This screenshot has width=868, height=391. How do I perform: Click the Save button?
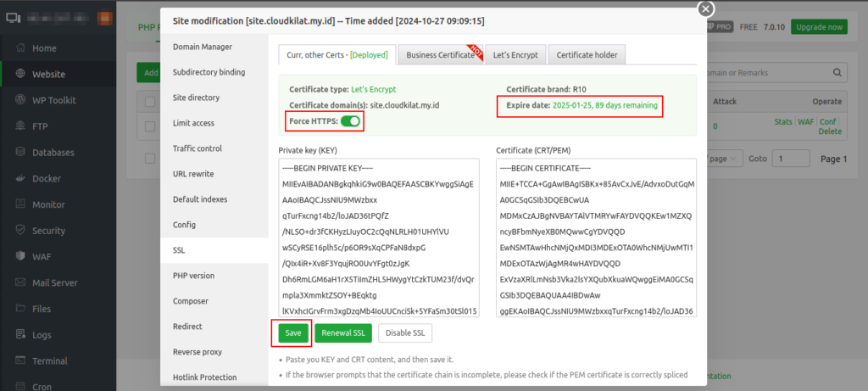292,332
